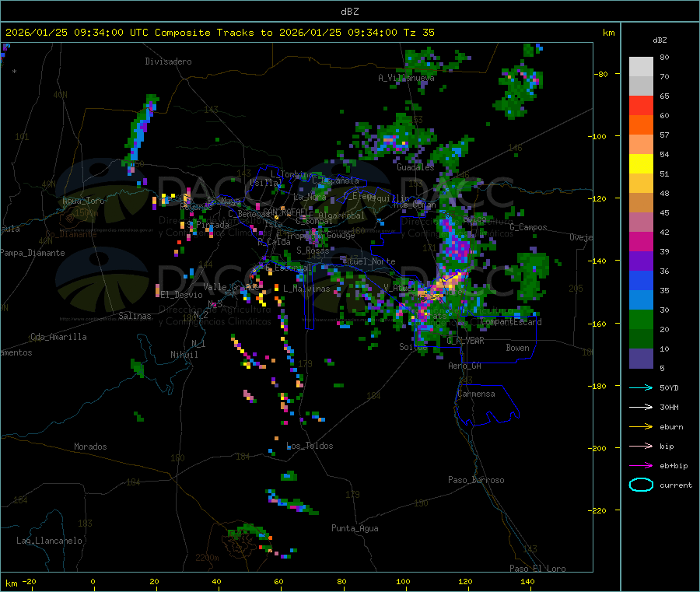The width and height of the screenshot is (700, 592).
Task: Click the 'km' unit label above the right axis
Action: pos(609,33)
